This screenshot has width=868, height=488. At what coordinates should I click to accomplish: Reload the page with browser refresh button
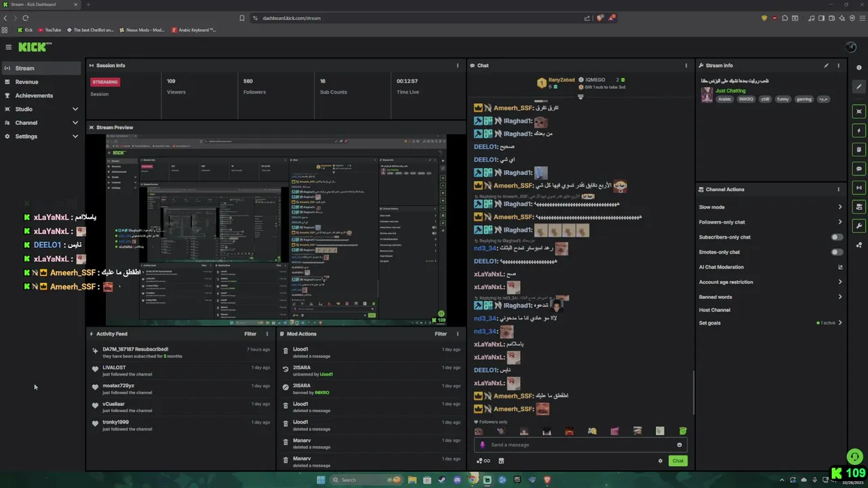click(x=26, y=18)
